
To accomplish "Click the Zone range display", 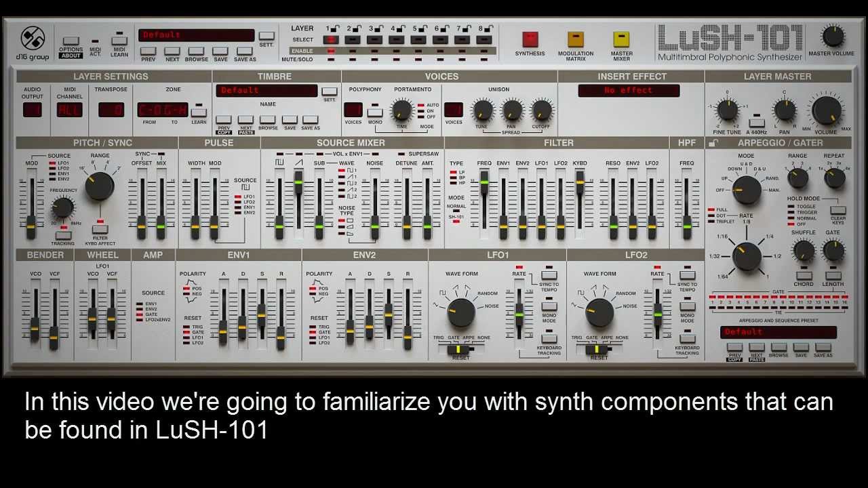I will click(x=163, y=110).
